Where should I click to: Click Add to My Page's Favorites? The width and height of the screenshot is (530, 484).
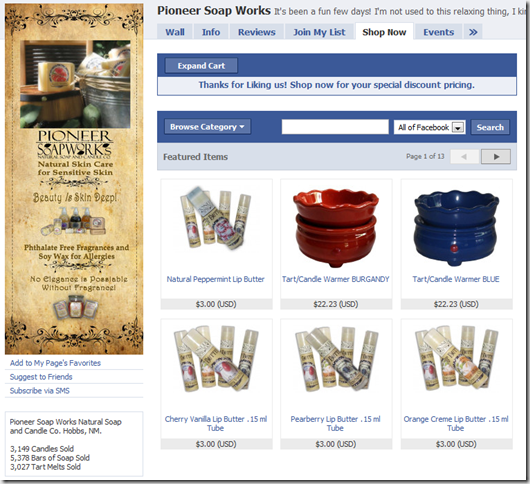pos(55,363)
